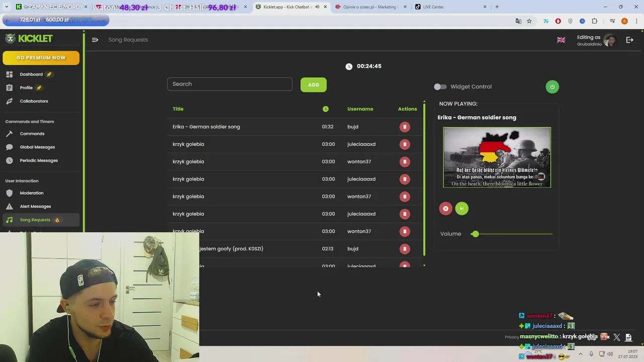Viewport: 644px width, 362px height.
Task: Open the browser extensions puzzle icon
Action: point(595,21)
